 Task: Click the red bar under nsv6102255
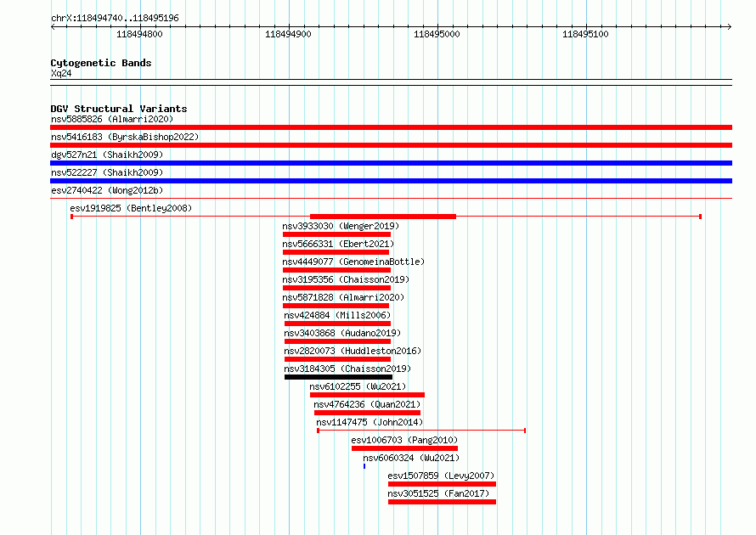368,395
